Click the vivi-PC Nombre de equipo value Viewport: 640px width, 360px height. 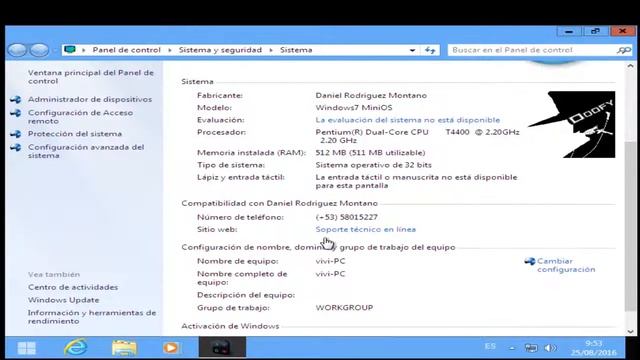[330, 261]
